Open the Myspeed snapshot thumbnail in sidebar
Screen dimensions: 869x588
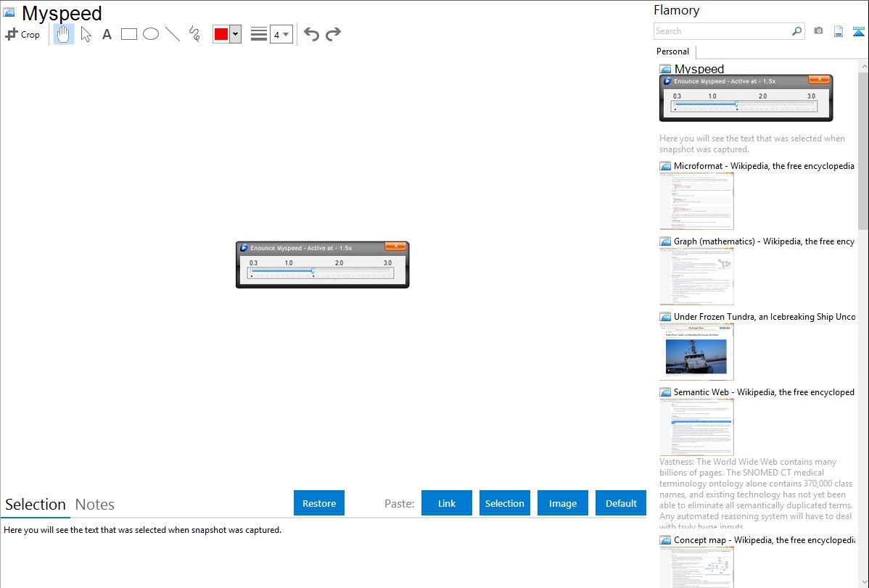point(746,98)
